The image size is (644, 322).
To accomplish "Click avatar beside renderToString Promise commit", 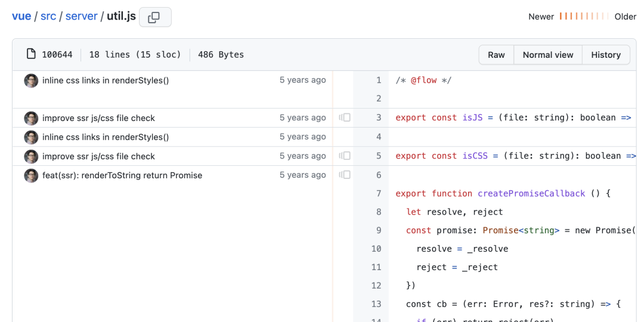I will pos(31,175).
